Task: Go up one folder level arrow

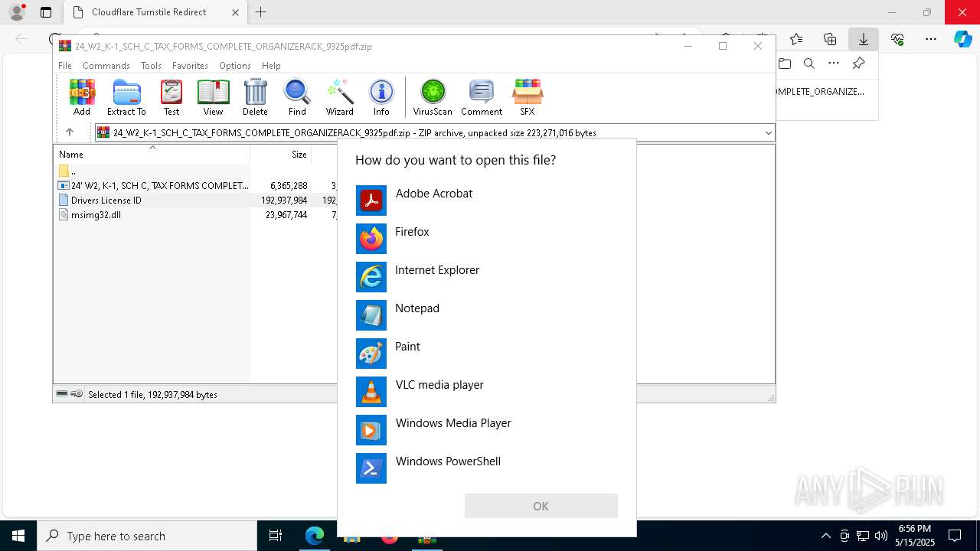Action: point(69,132)
